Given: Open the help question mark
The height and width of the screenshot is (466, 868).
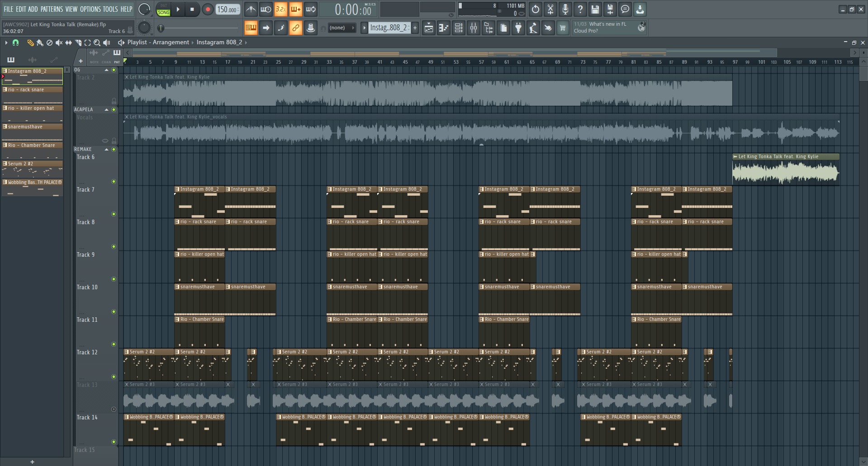Looking at the screenshot, I should [580, 9].
